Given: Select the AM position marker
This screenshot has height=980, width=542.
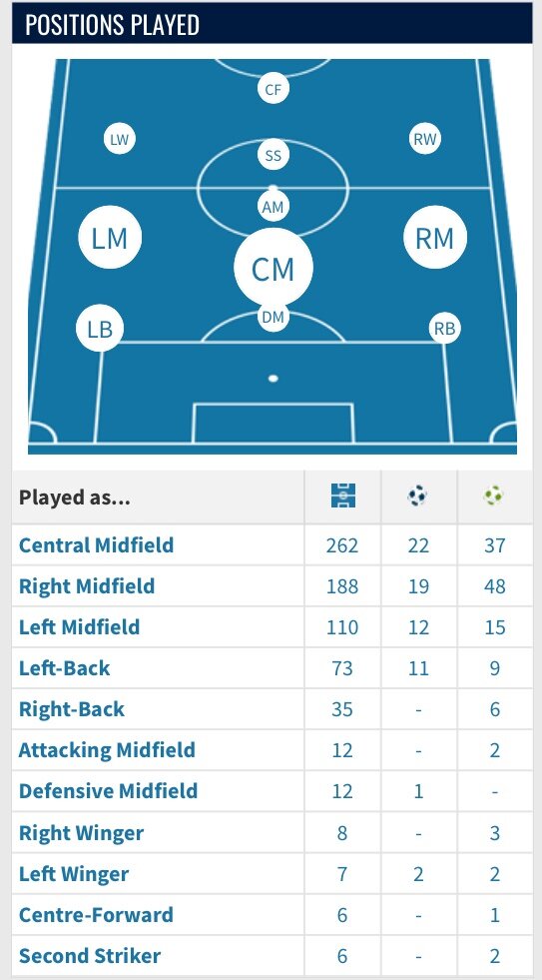Looking at the screenshot, I should click(272, 207).
